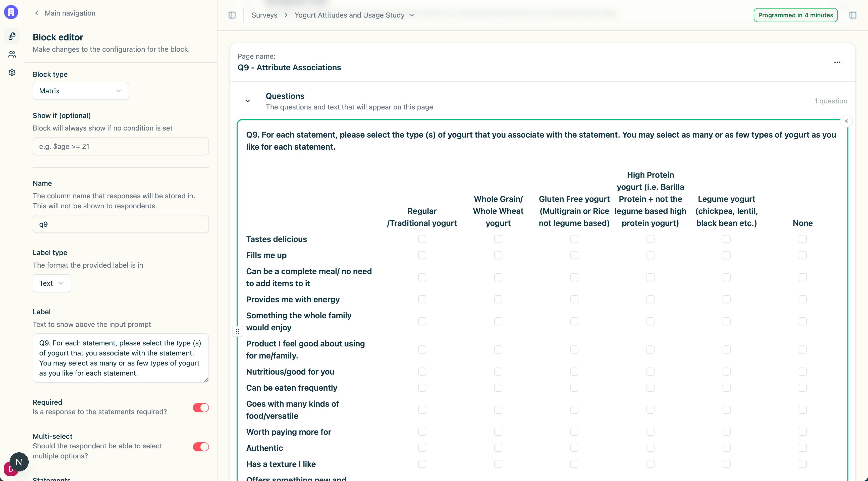Viewport: 868px width, 481px height.
Task: Click the Show if condition input field
Action: pos(120,146)
